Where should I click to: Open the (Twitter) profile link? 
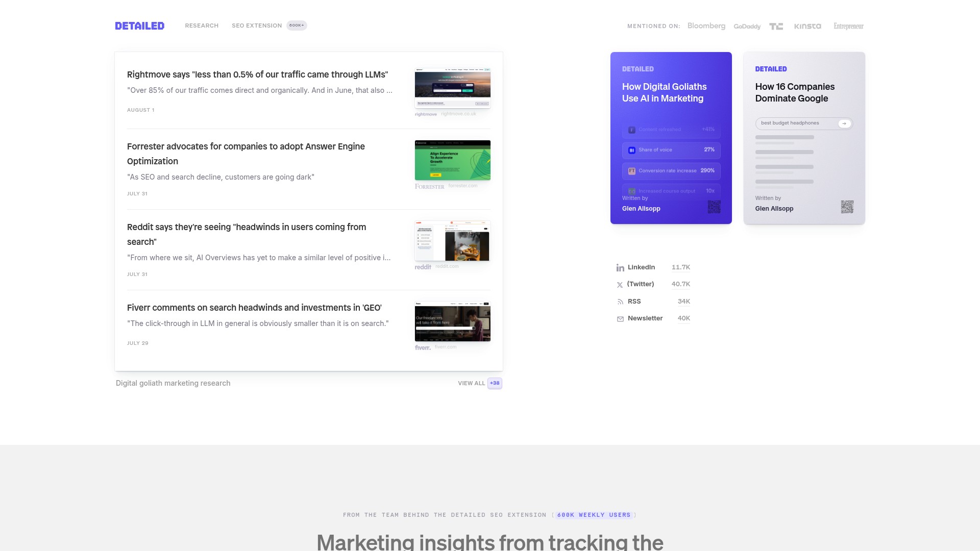641,284
